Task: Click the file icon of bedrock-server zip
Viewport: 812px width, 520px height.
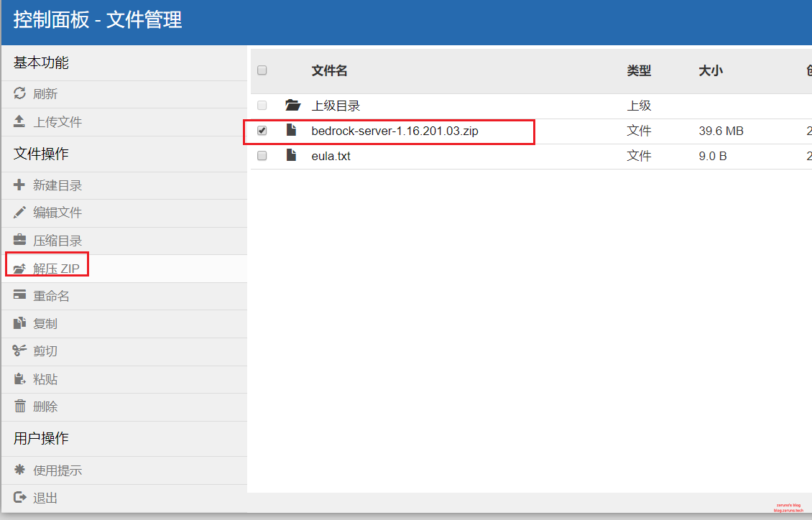Action: coord(292,130)
